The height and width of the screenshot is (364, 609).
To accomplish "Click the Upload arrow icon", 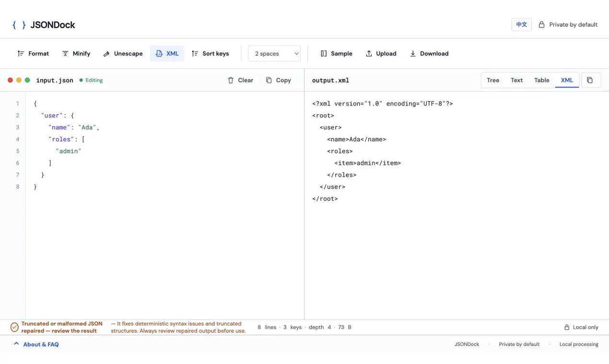I will pos(369,54).
